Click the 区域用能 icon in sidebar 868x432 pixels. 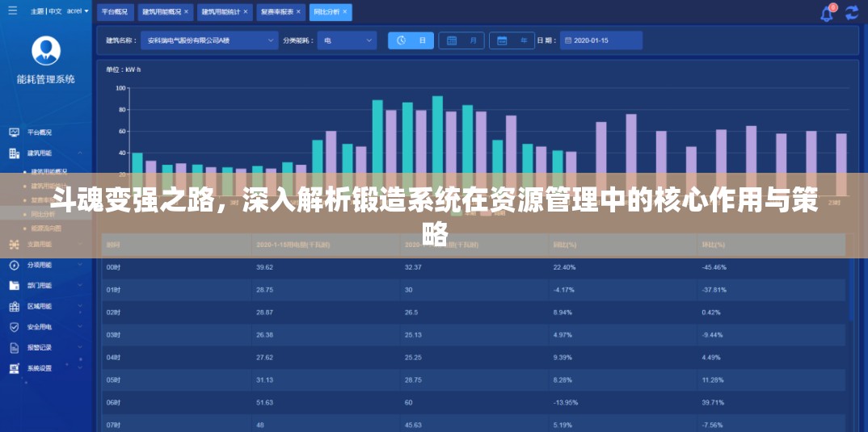pyautogui.click(x=15, y=307)
